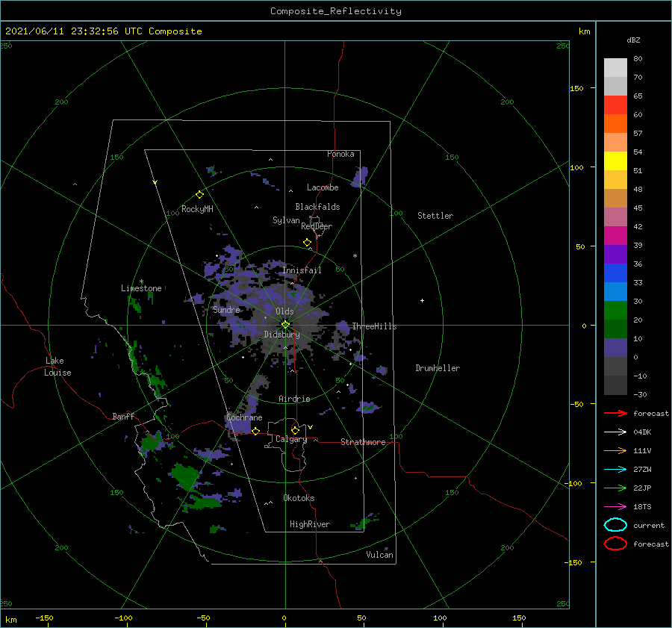
Task: Click the ThreeHills label on the map
Action: coord(374,326)
